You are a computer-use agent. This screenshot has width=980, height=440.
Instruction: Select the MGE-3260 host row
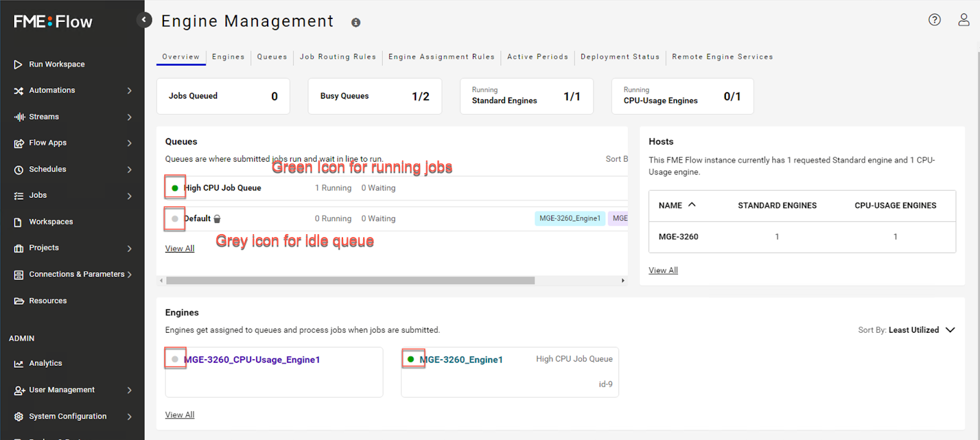click(802, 237)
